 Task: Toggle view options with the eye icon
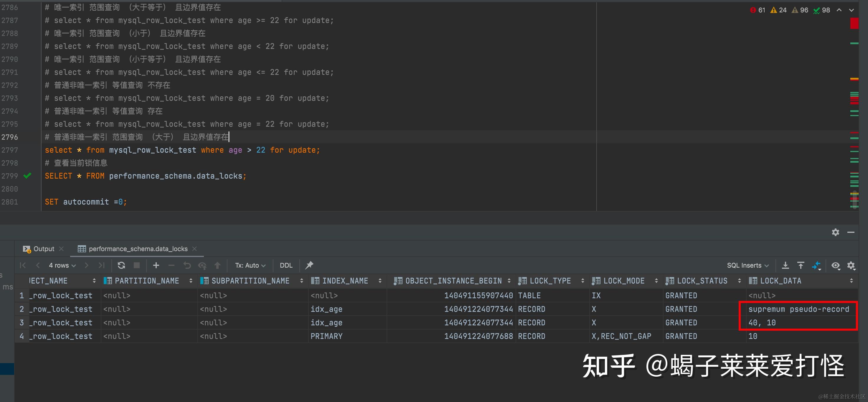836,265
